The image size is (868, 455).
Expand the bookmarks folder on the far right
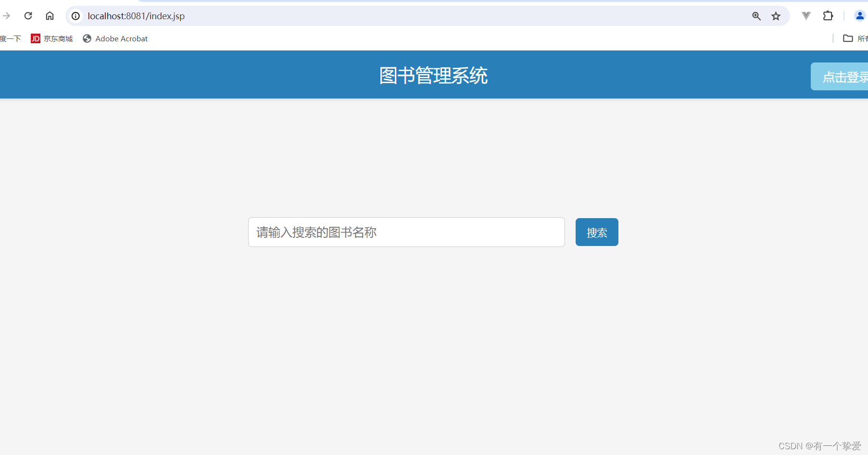pos(848,38)
